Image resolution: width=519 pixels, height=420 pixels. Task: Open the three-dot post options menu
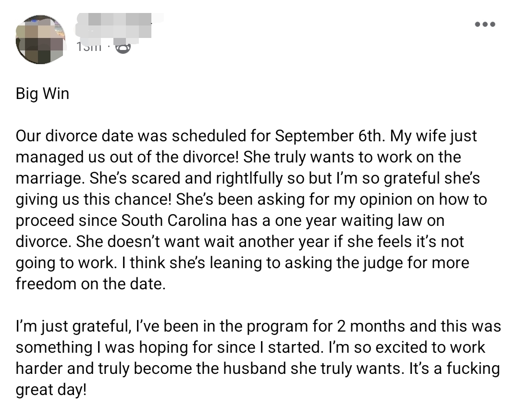484,25
